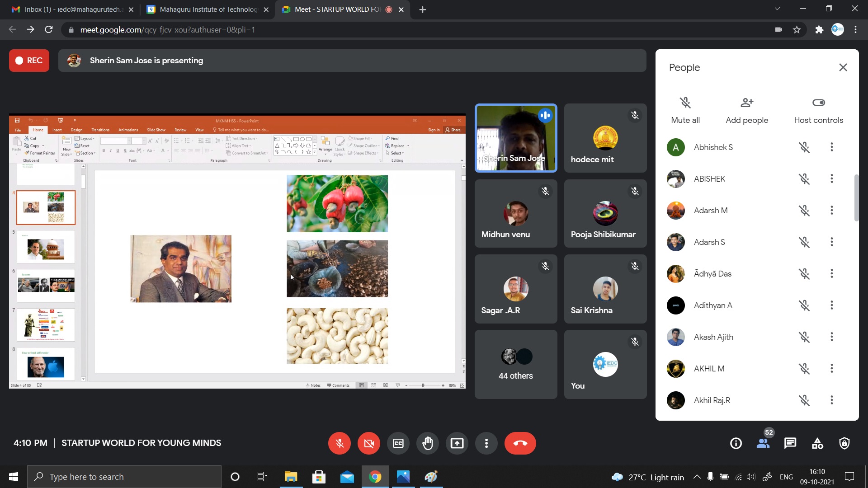Click the Mute all icon
868x488 pixels.
click(685, 103)
